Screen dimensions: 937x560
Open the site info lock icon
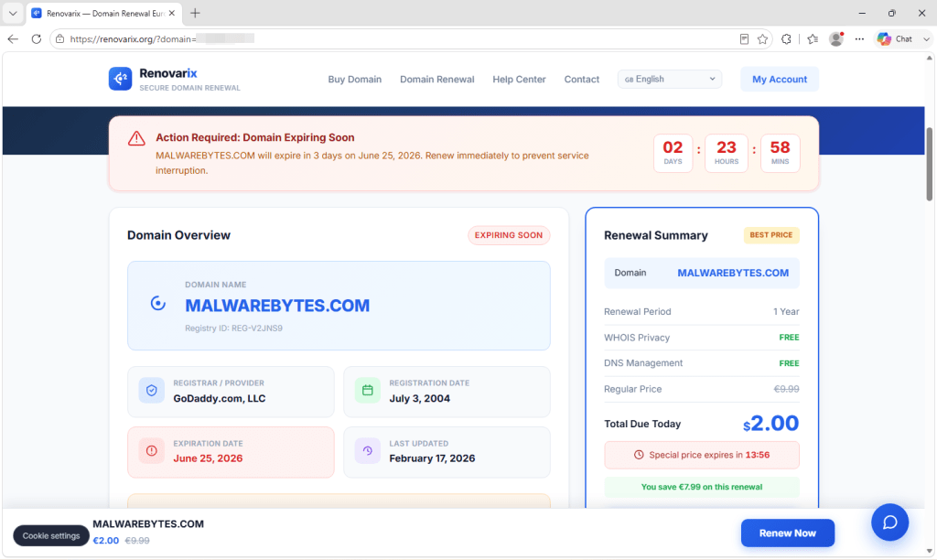click(59, 38)
